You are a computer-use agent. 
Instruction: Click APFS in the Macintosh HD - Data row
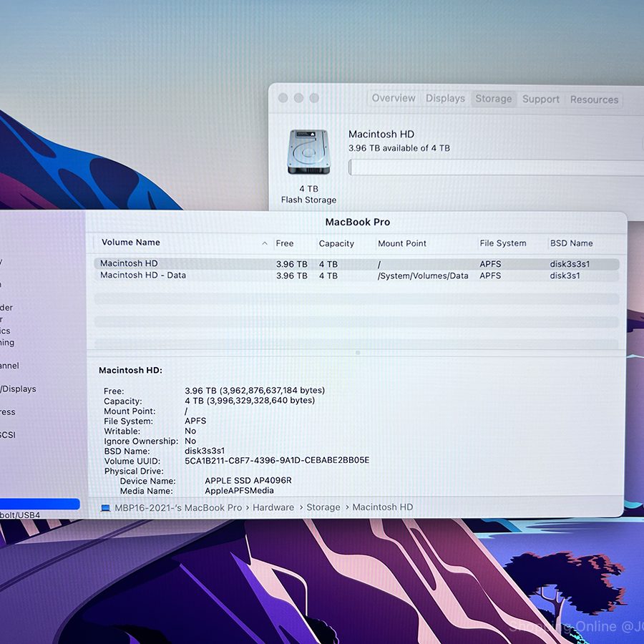tap(490, 275)
